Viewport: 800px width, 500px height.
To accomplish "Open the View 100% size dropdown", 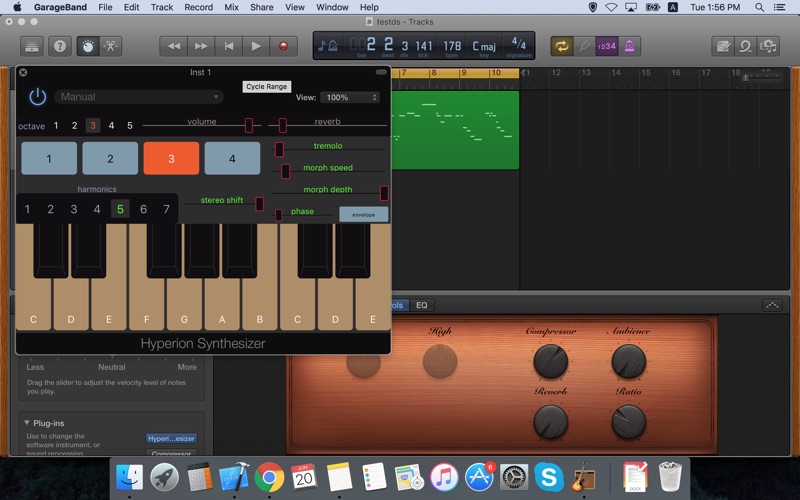I will click(x=350, y=97).
